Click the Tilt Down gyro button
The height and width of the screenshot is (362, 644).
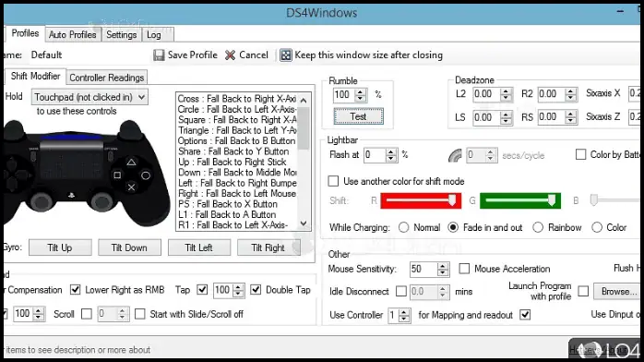coord(129,247)
